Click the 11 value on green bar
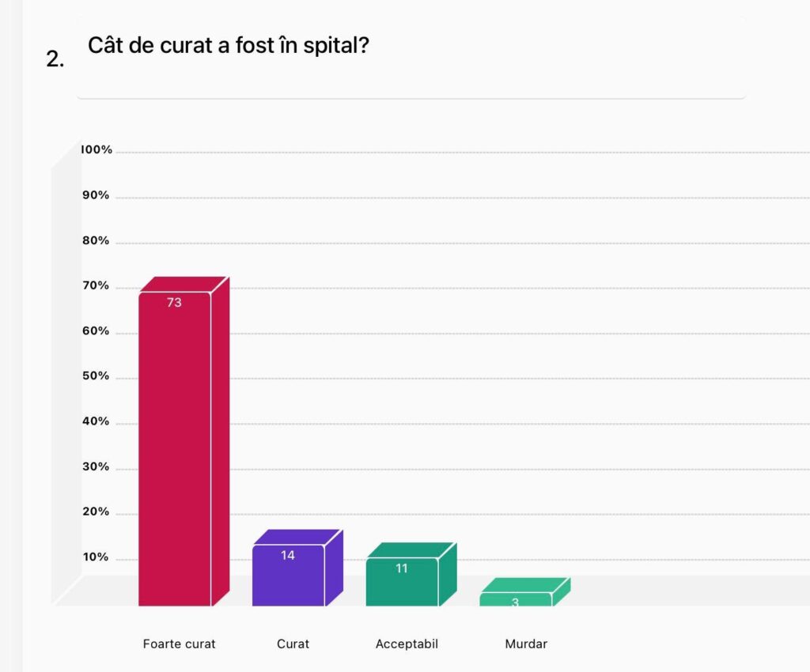The image size is (810, 672). [402, 568]
